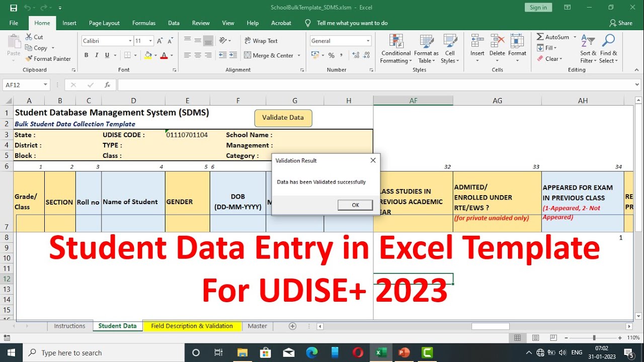Open the Format cells menu

517,49
